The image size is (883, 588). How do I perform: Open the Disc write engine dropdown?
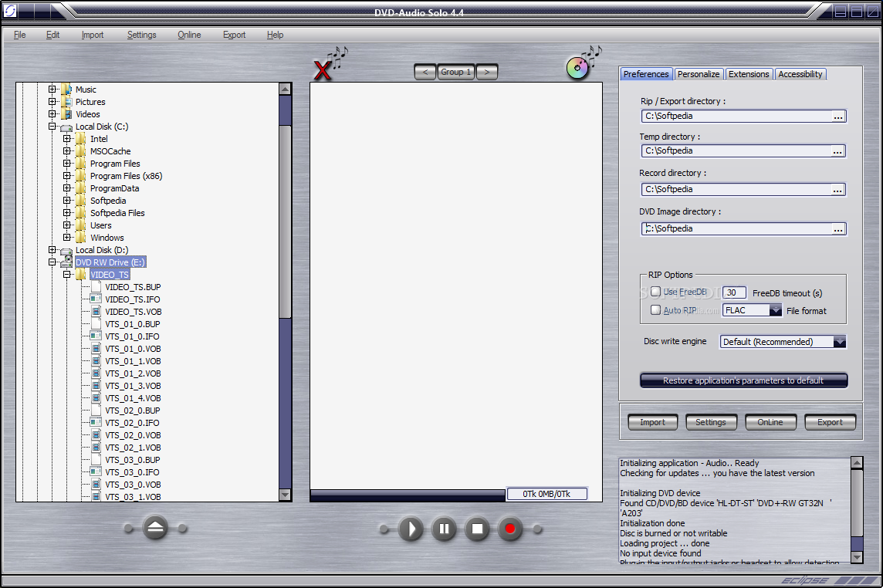click(840, 341)
